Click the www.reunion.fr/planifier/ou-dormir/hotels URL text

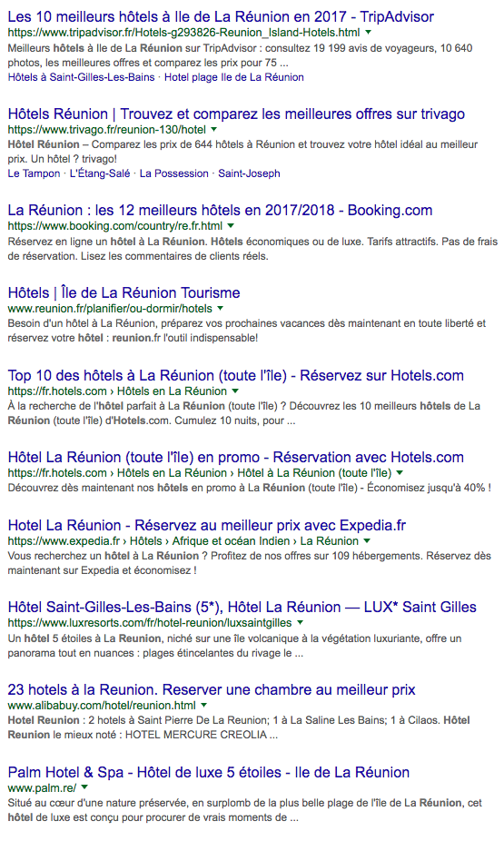pyautogui.click(x=110, y=309)
